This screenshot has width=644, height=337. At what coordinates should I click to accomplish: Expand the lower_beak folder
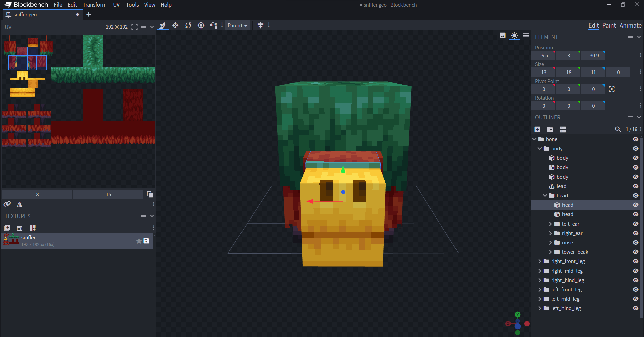tap(550, 252)
